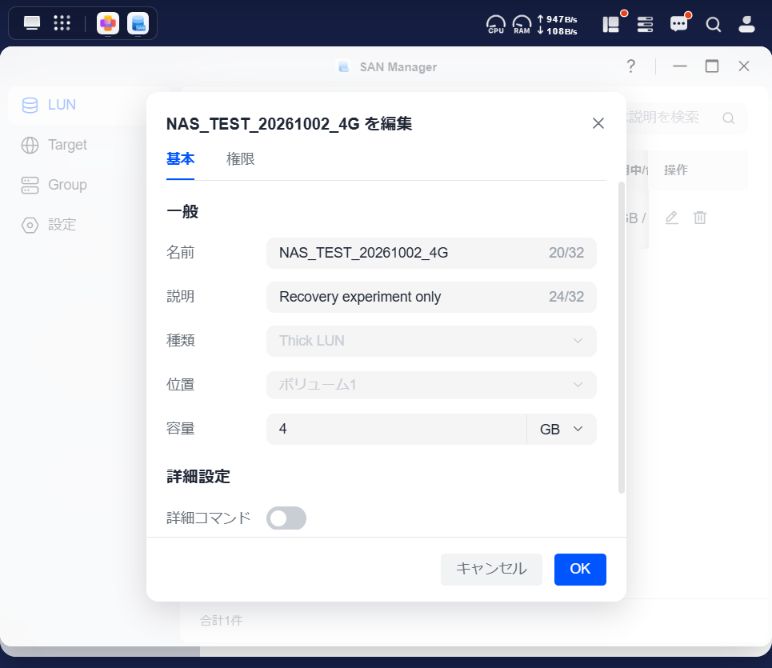Image resolution: width=772 pixels, height=668 pixels.
Task: Maximize the SAN Manager window
Action: pyautogui.click(x=712, y=66)
